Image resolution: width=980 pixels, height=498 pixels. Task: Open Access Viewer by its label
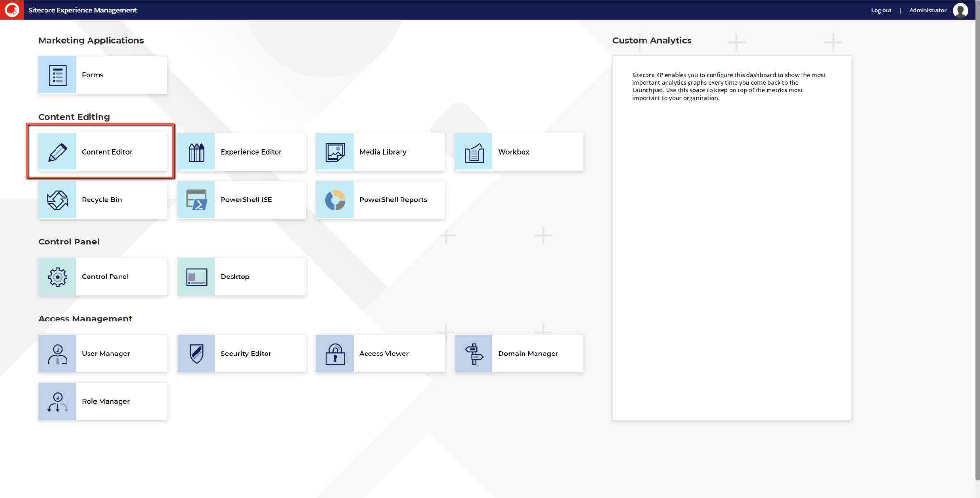[x=384, y=354]
